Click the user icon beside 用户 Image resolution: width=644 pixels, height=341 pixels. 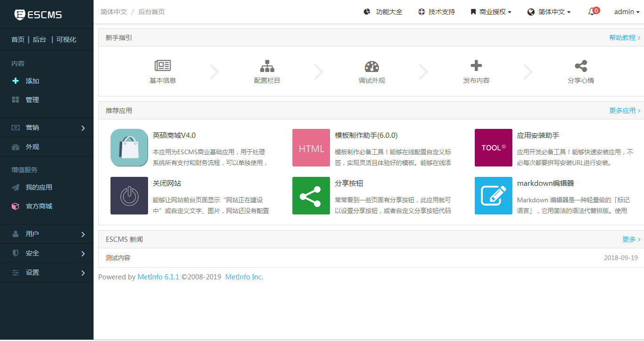tap(16, 234)
